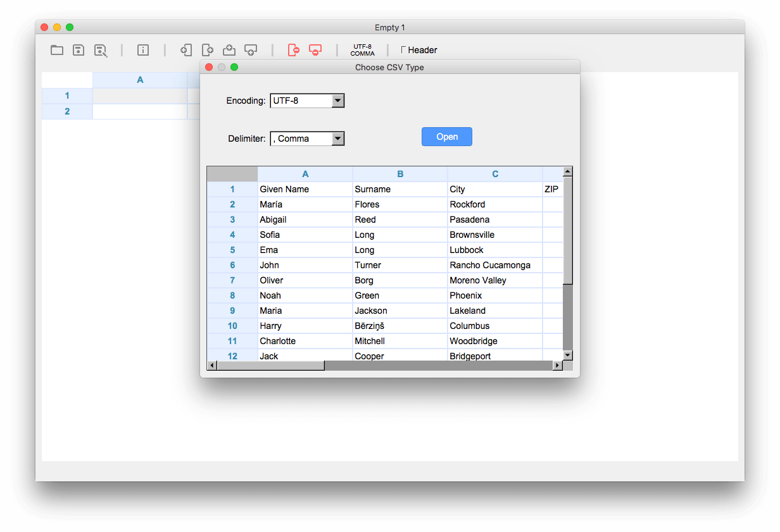Expand the Encoding dropdown

[338, 101]
